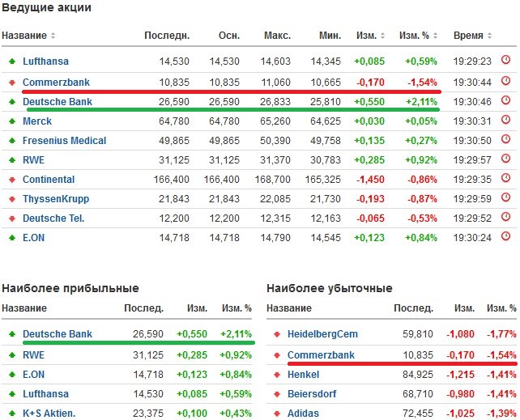The image size is (520, 420).
Task: Click the Макс. column header
Action: point(277,36)
